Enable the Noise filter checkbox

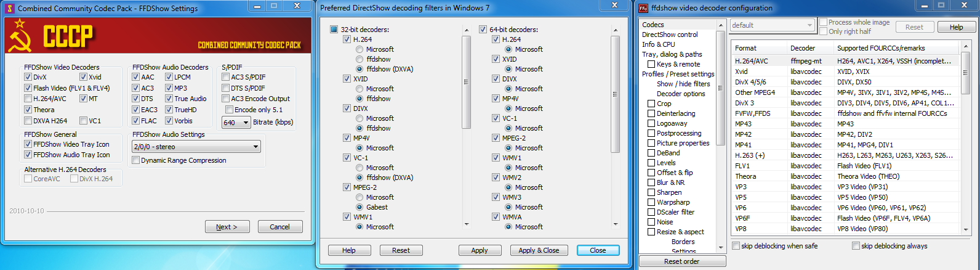tap(651, 222)
